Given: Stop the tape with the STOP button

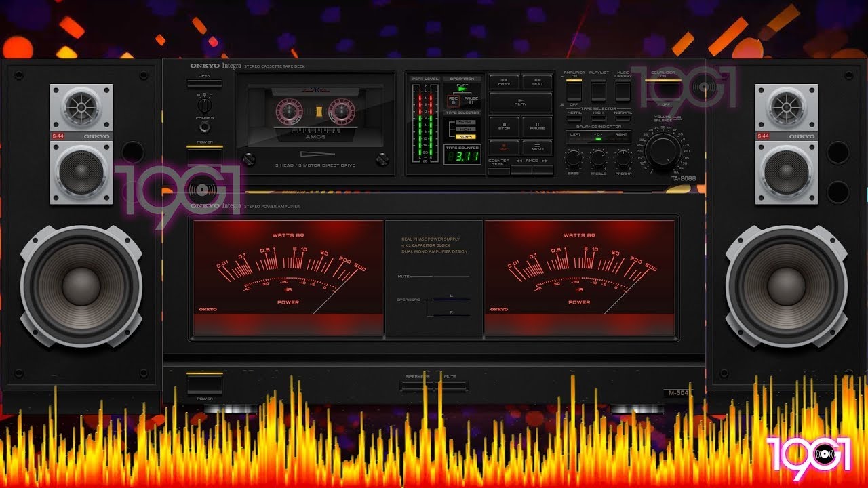Looking at the screenshot, I should pos(504,126).
